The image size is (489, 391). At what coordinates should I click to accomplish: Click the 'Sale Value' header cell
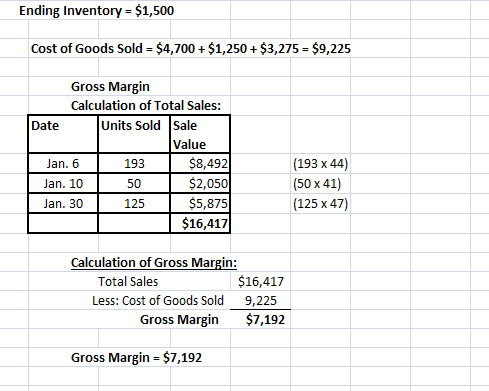200,134
